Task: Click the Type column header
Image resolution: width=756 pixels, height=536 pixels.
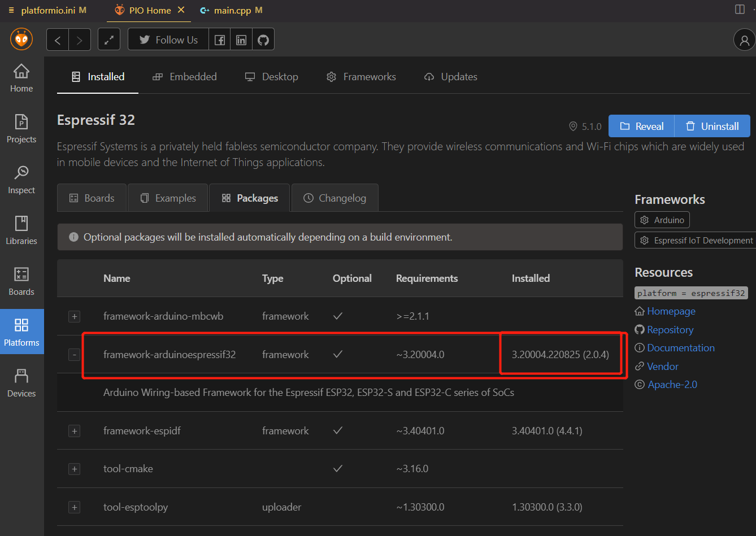Action: tap(272, 278)
